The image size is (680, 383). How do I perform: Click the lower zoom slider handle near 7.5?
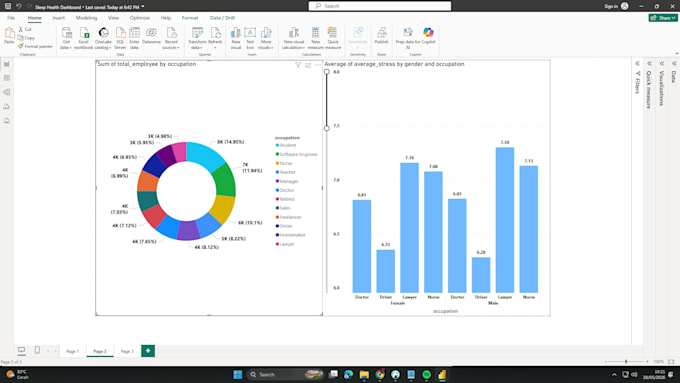coord(327,128)
